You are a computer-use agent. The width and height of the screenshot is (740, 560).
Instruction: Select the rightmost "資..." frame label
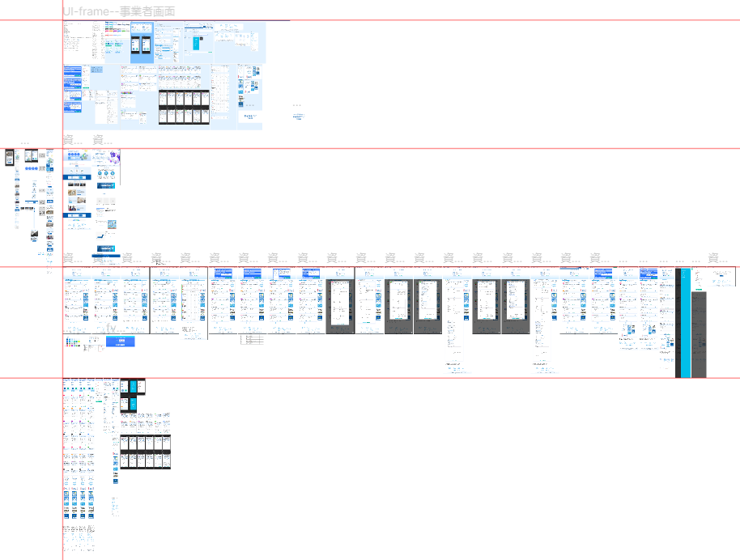(x=713, y=258)
